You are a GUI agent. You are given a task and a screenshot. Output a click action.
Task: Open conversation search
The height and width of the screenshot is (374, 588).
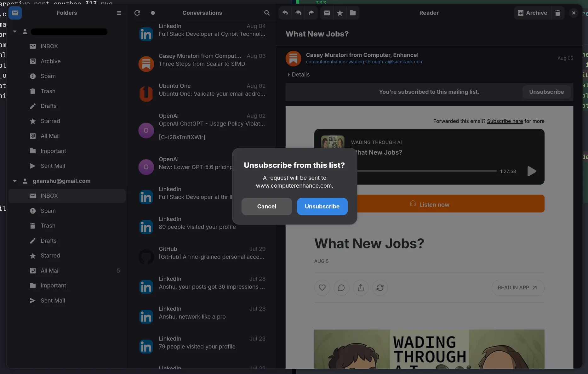(267, 13)
